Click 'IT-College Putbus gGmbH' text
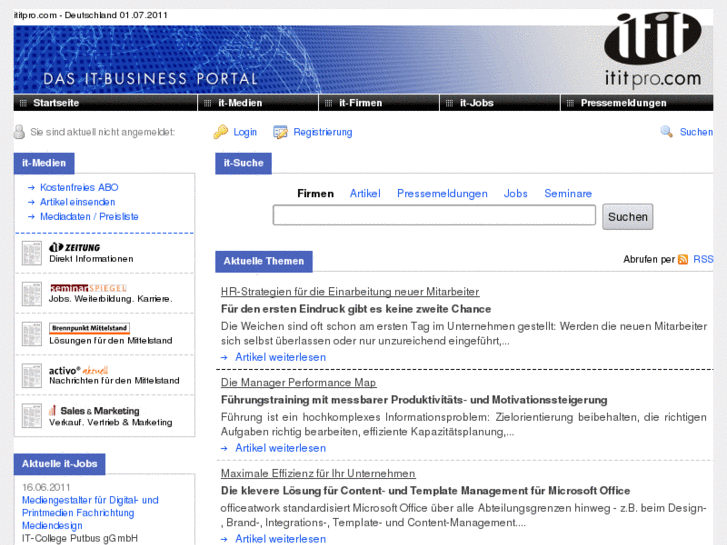The image size is (727, 545). [x=80, y=539]
